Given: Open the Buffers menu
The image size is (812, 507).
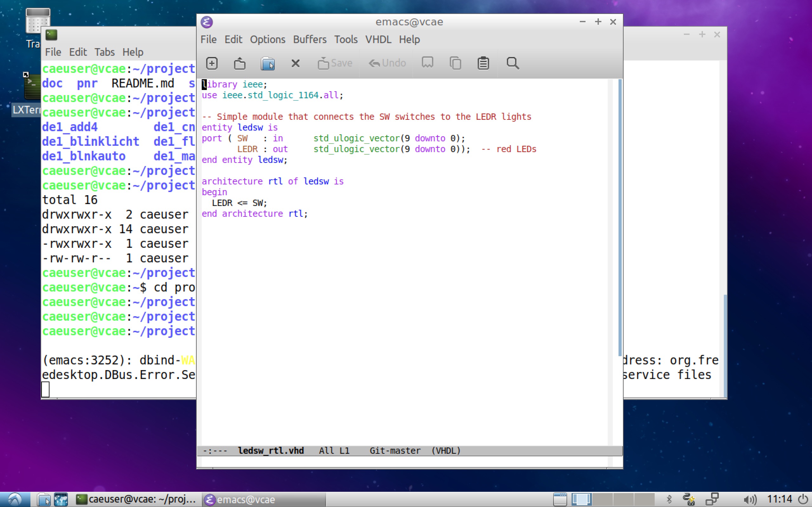Looking at the screenshot, I should [x=309, y=40].
